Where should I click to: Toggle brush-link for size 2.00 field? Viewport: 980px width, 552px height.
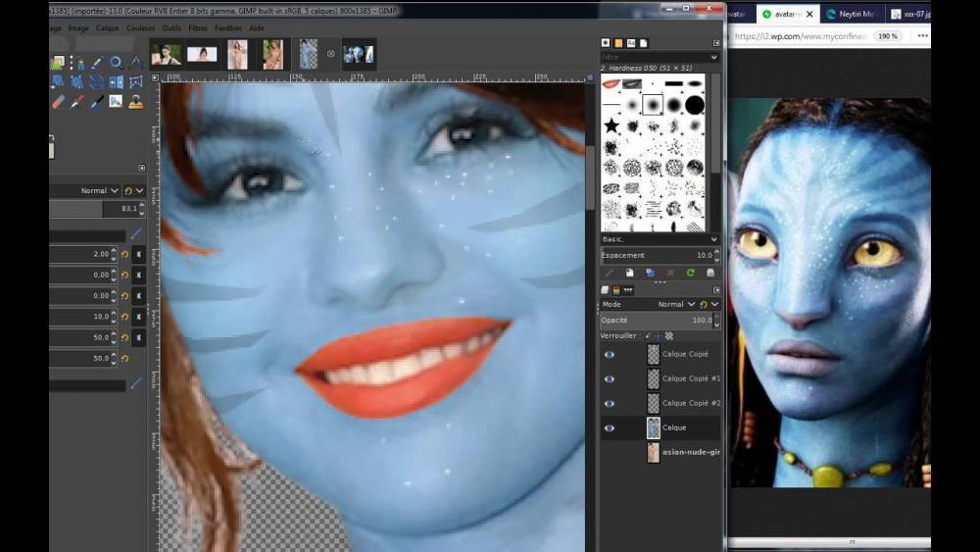[x=139, y=255]
